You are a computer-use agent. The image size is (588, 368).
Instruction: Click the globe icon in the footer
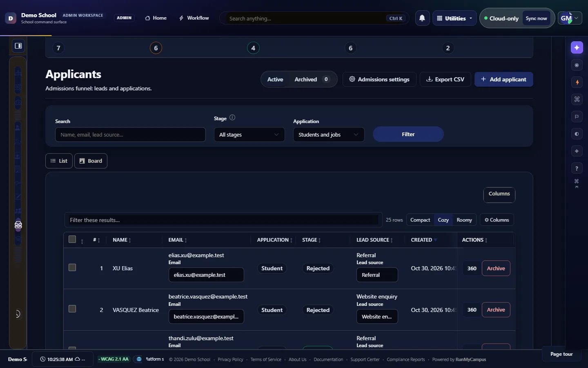(139, 359)
